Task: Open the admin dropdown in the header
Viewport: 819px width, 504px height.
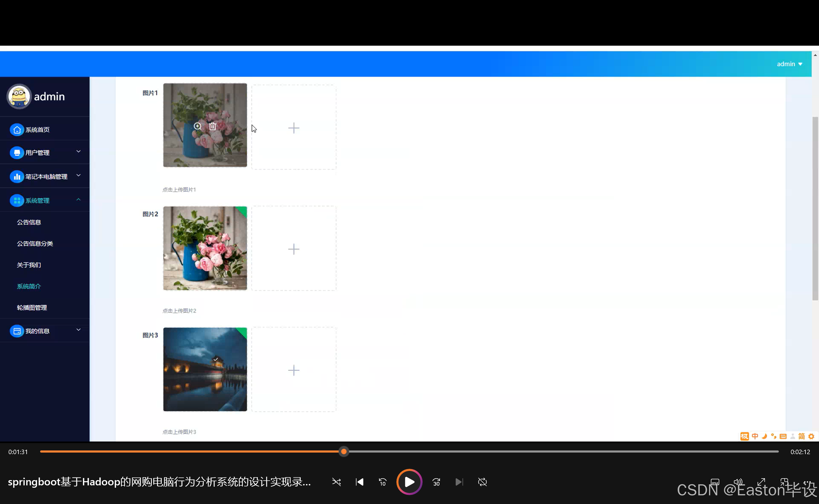Action: [x=789, y=64]
